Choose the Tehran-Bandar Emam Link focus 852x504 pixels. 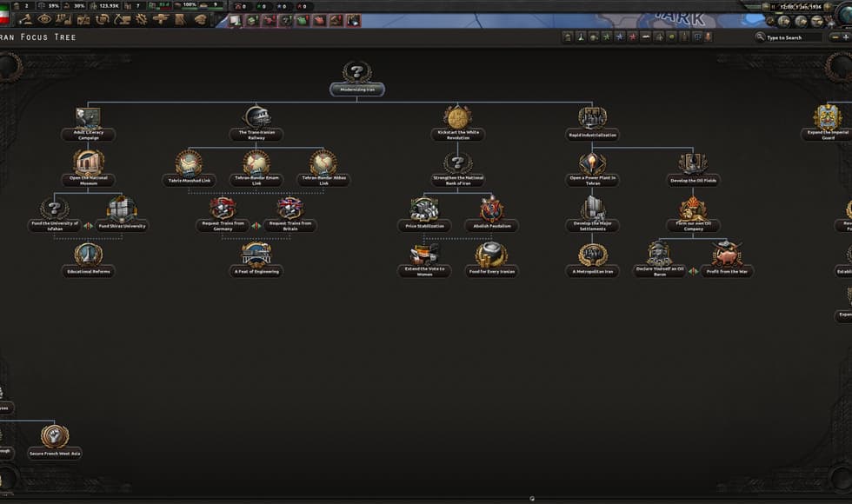point(256,169)
